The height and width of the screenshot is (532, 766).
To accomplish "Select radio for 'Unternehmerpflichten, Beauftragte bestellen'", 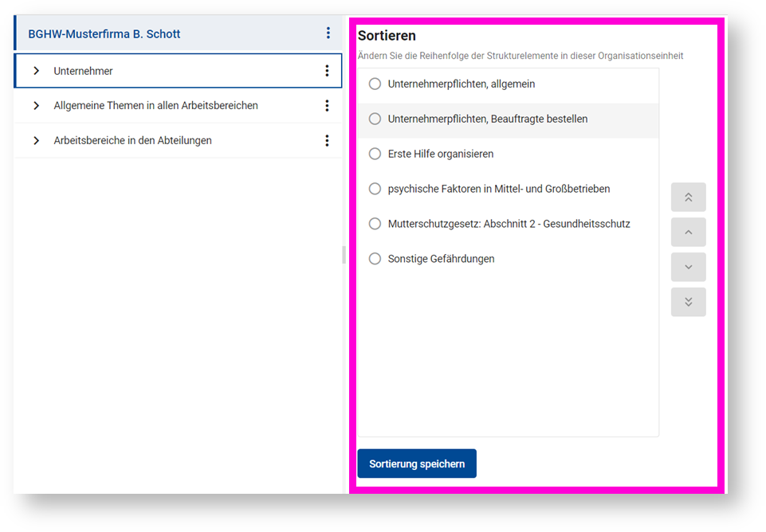I will tap(375, 119).
